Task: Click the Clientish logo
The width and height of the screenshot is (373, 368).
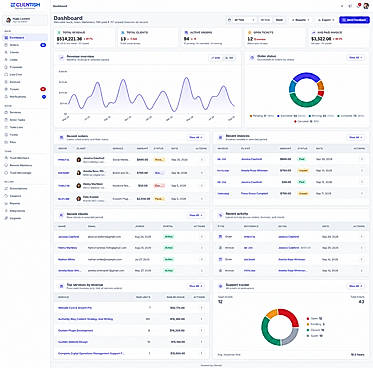Action: pos(25,5)
